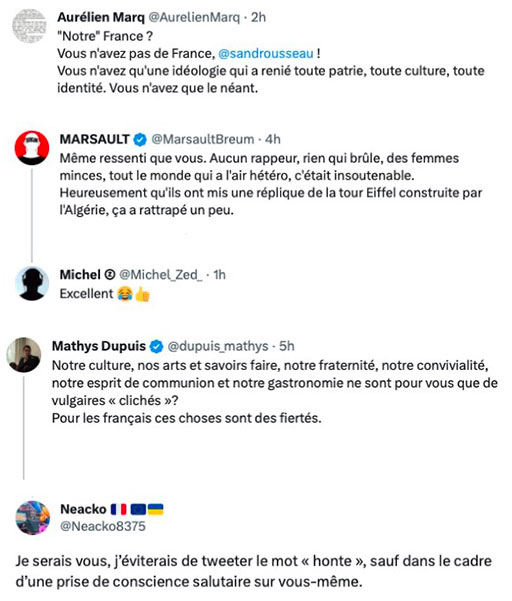
Task: Open the @Michel_Zed_ handle
Action: (161, 274)
